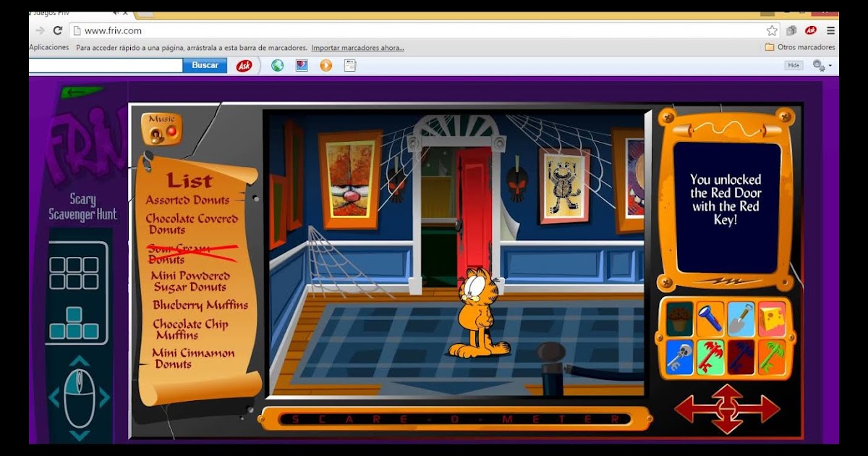Click 'Mini Cinnamon Donuts' list entry
Screen dimensions: 868x456
coord(193,358)
